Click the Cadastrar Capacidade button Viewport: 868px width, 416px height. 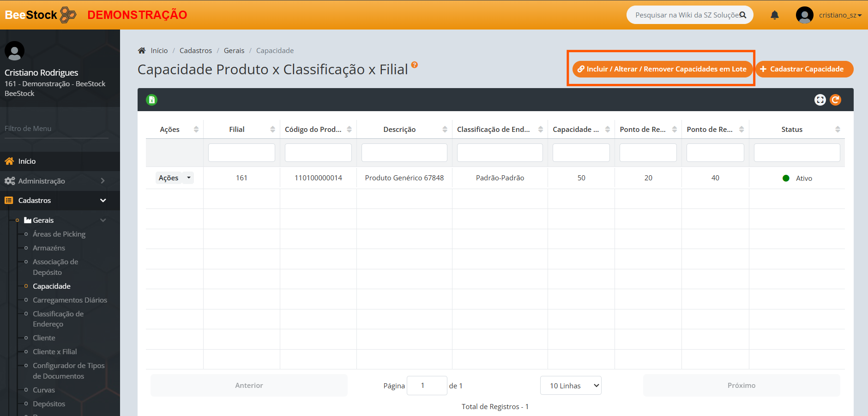pos(804,69)
